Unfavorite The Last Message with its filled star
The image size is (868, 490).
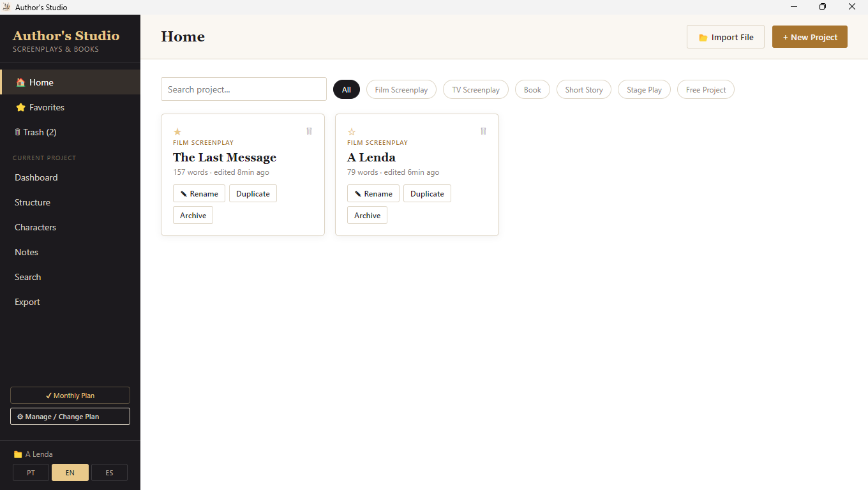click(x=177, y=131)
